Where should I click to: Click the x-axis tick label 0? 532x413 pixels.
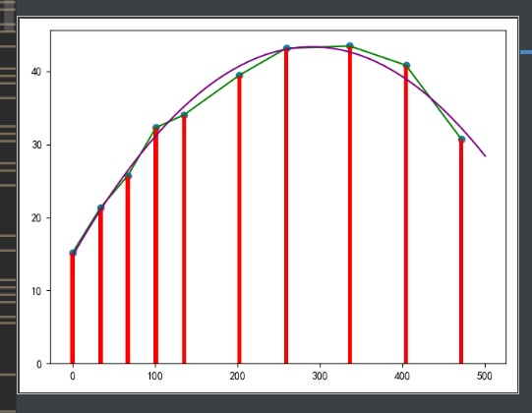point(73,376)
